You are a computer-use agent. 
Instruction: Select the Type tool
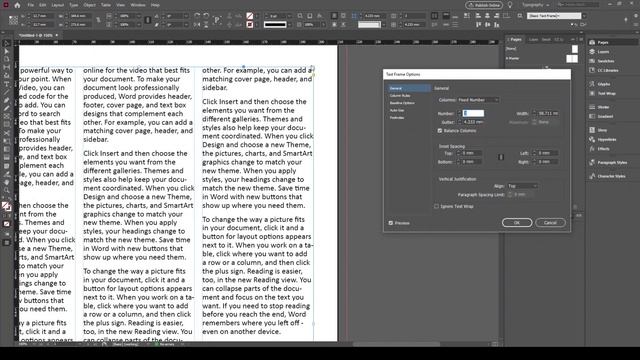click(7, 84)
